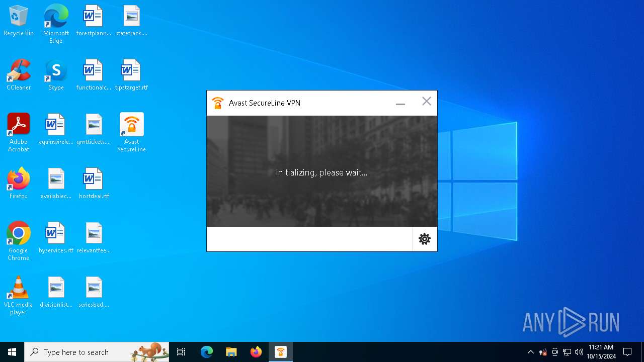Select the forestplann... Word document icon
The height and width of the screenshot is (362, 644).
coord(94,21)
